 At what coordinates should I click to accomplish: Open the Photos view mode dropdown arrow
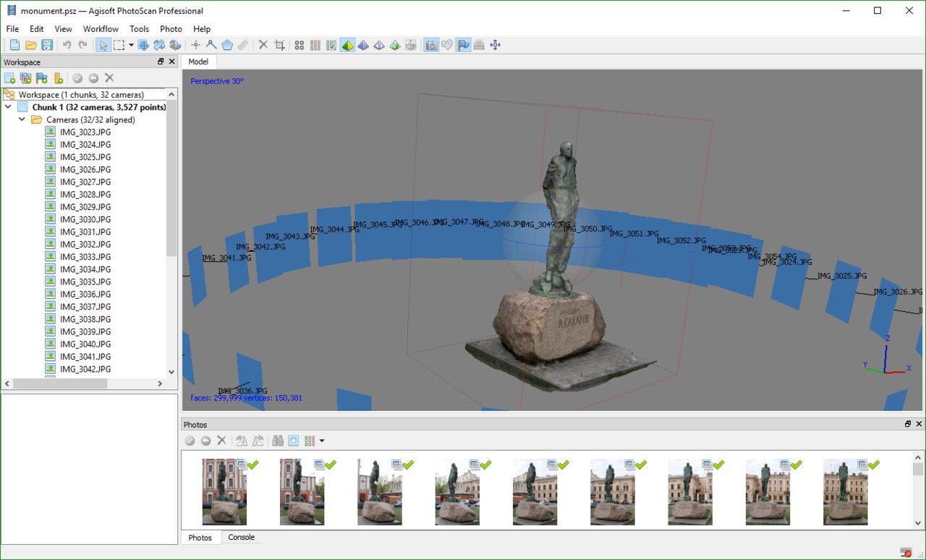[x=322, y=441]
